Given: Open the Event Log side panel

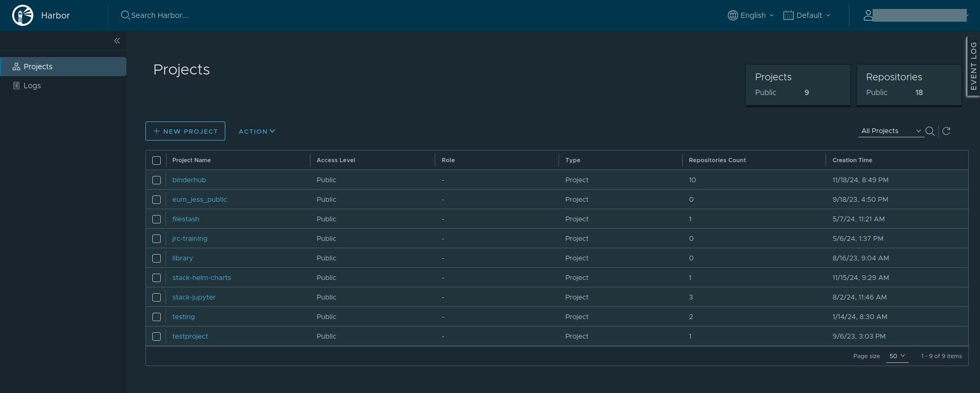Looking at the screenshot, I should pyautogui.click(x=973, y=66).
